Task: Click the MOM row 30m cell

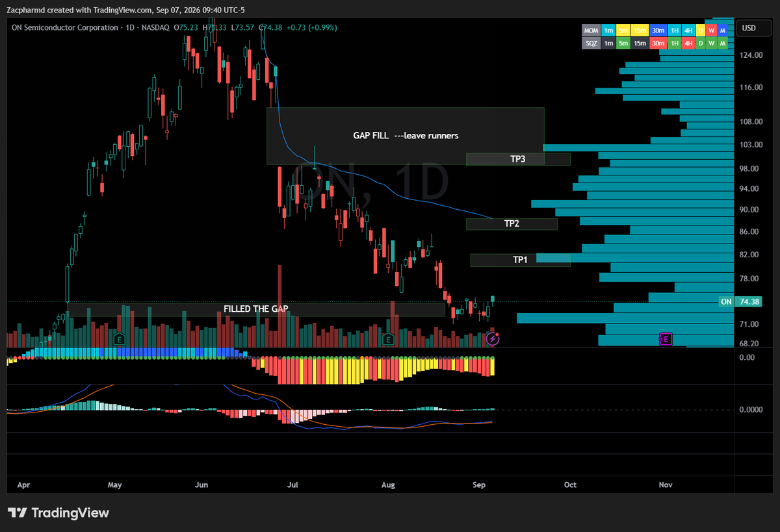Action: [x=657, y=31]
